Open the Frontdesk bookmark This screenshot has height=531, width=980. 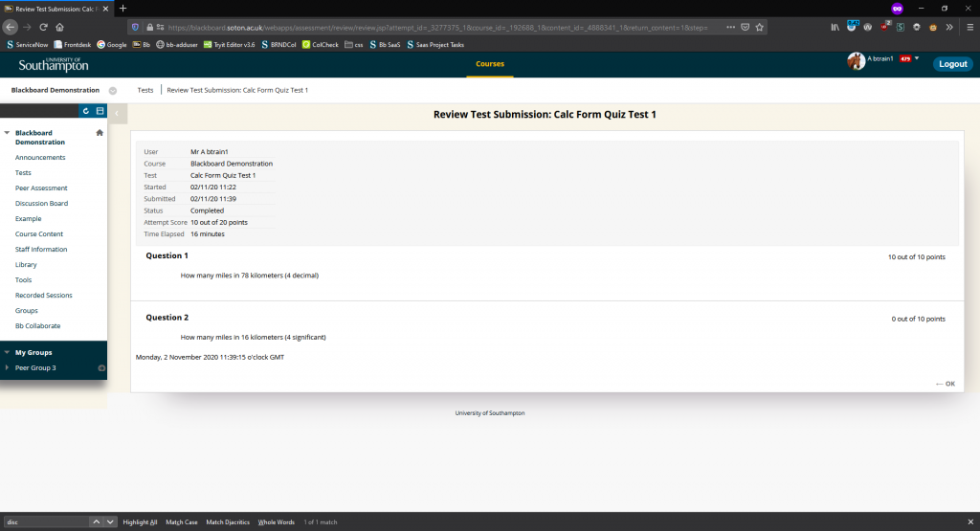tap(73, 44)
